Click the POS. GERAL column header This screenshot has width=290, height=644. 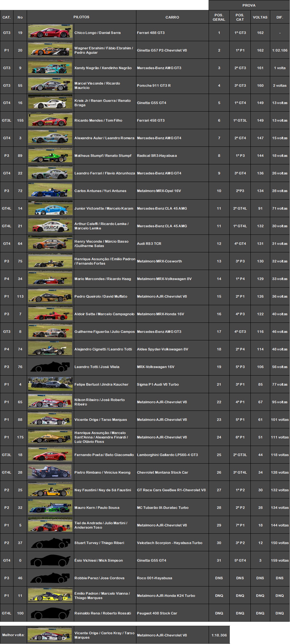coord(219,17)
